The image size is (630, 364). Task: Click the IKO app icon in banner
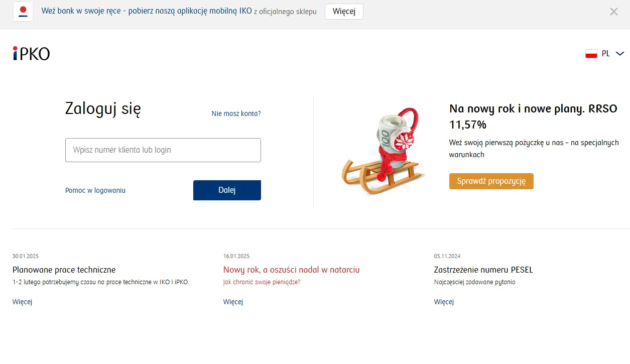tap(23, 12)
